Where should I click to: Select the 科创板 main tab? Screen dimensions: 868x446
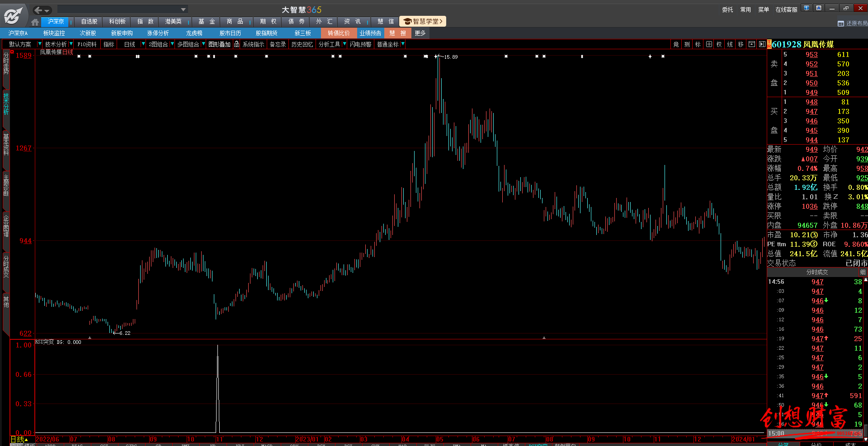tap(117, 22)
